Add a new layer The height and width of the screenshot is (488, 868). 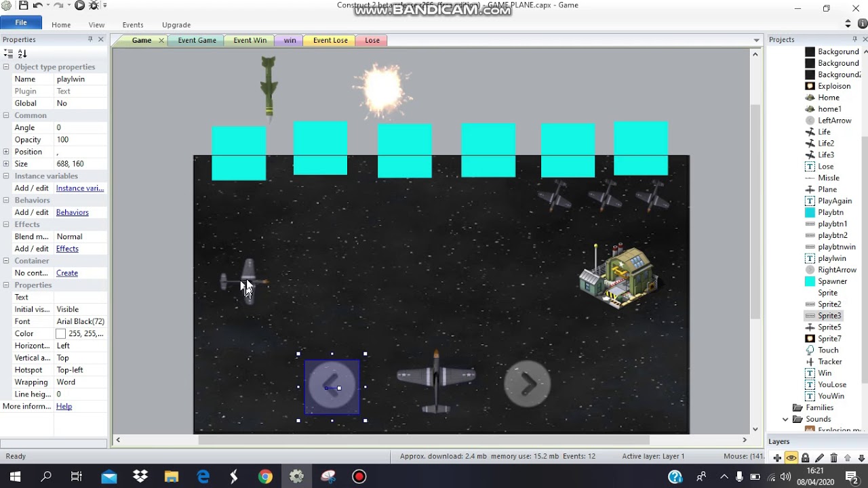(777, 458)
